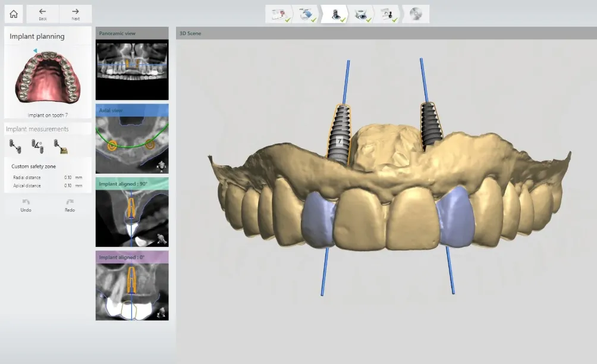The image size is (597, 364).
Task: Click the Redo button
Action: point(70,205)
